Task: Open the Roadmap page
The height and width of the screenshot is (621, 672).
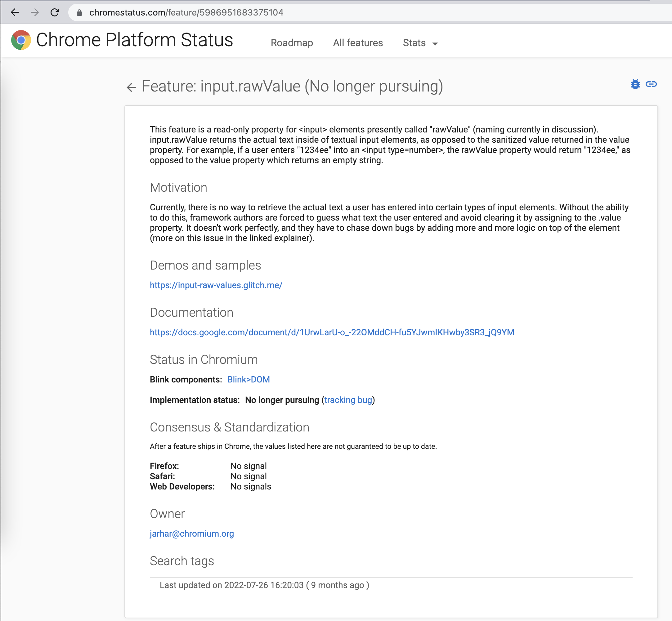Action: pos(291,43)
